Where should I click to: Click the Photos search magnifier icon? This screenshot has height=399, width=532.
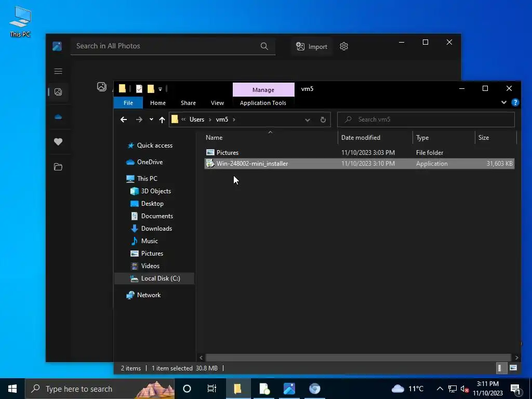[x=264, y=46]
